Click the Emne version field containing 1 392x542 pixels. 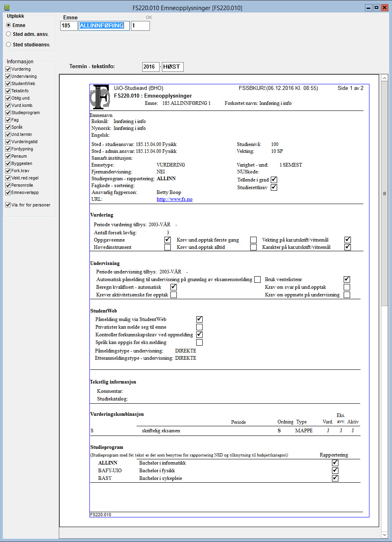click(x=140, y=26)
